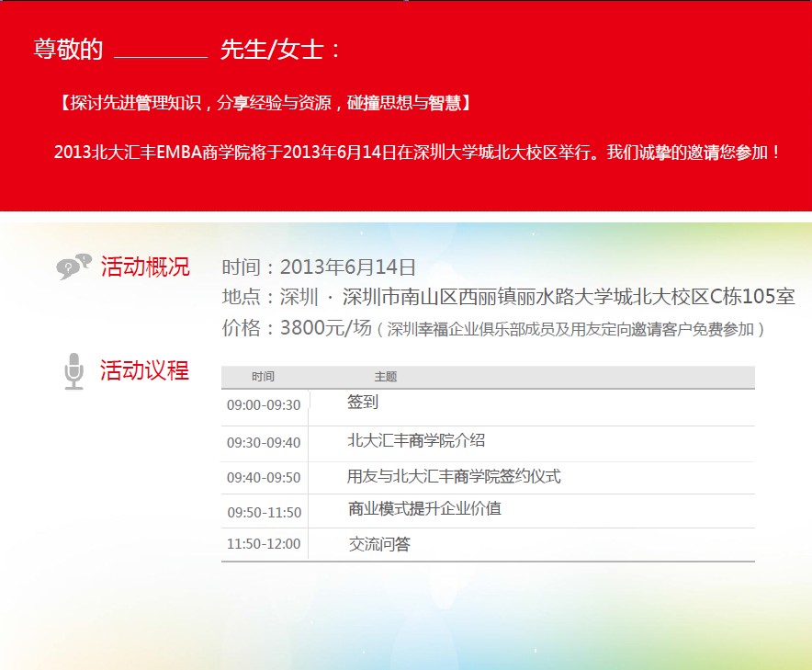Click the price 3800元/场

coord(326,327)
